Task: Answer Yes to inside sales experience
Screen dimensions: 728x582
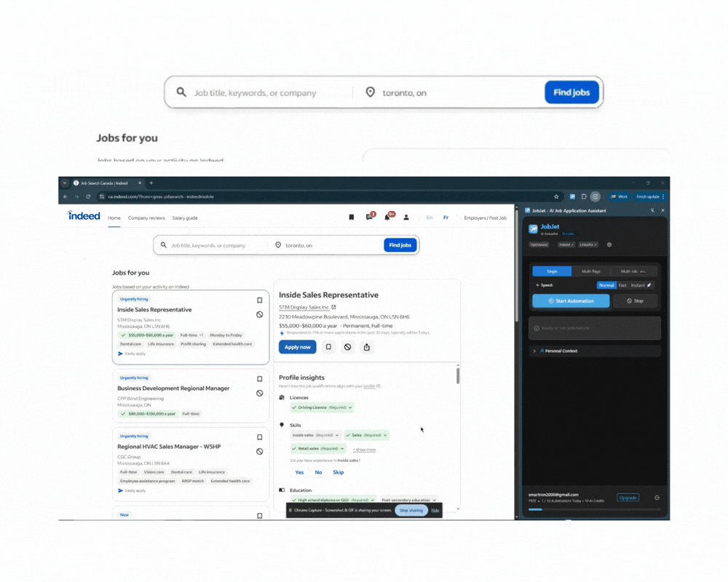Action: (x=299, y=472)
